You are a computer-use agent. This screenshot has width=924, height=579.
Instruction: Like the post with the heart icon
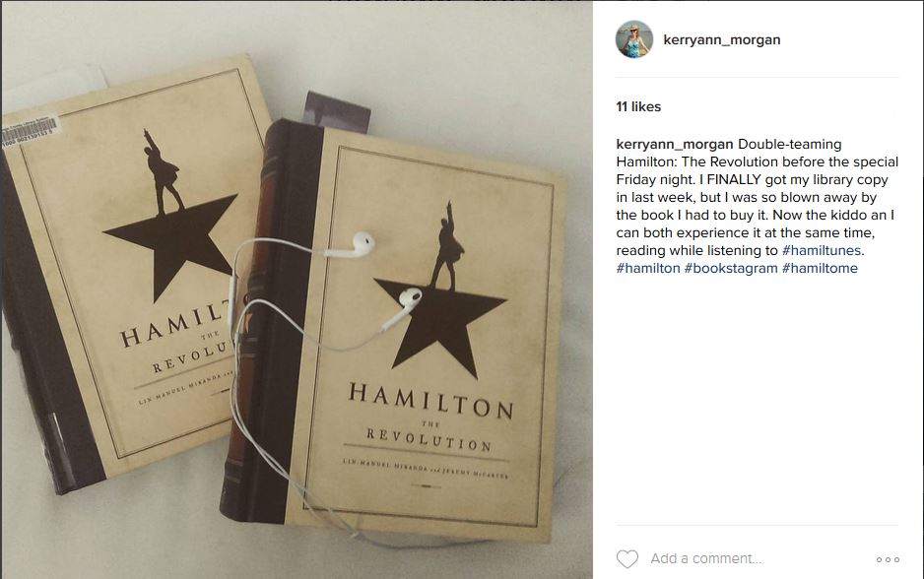(627, 558)
